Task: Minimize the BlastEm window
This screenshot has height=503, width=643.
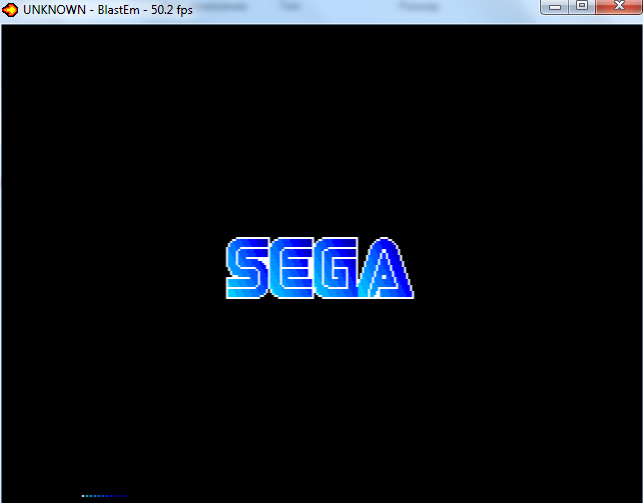Action: tap(554, 7)
